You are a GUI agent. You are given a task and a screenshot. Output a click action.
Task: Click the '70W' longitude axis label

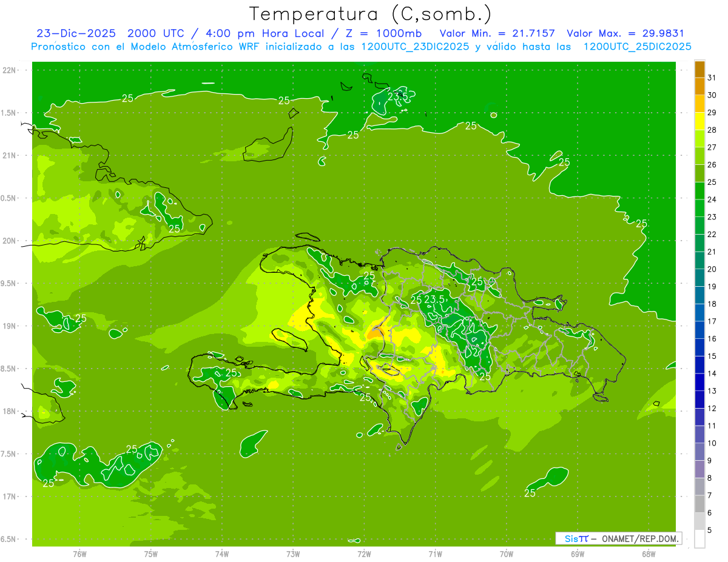pos(507,554)
